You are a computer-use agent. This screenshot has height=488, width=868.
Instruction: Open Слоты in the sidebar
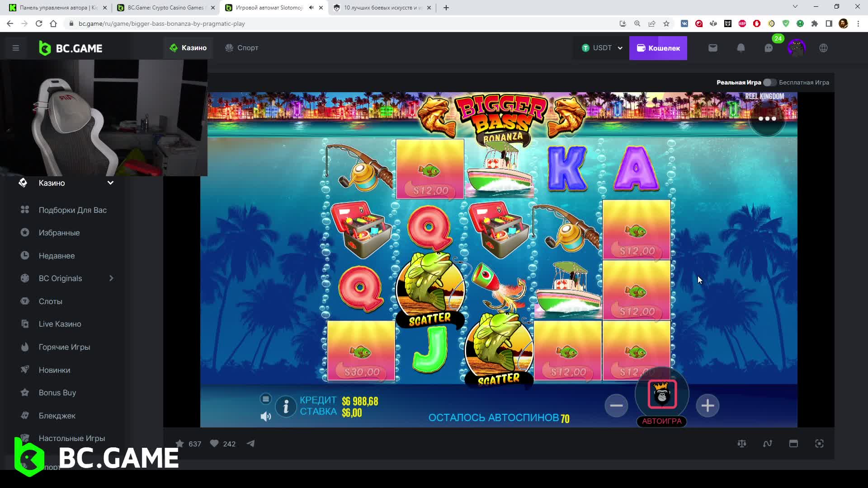click(50, 301)
